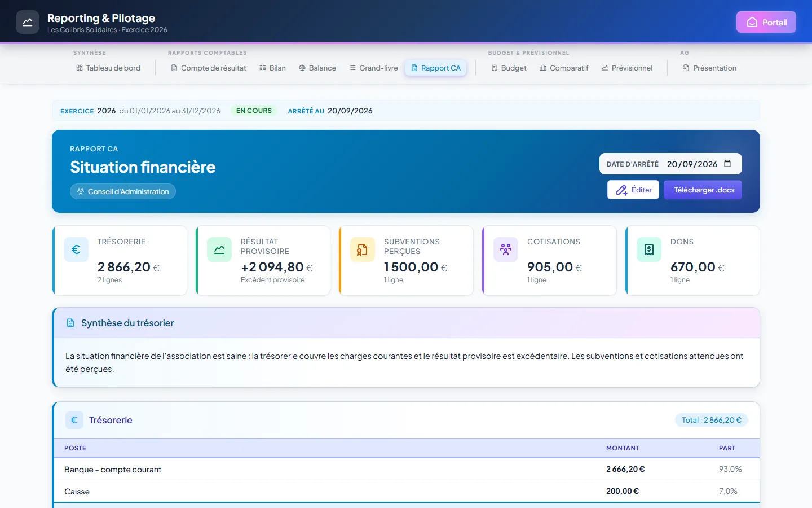This screenshot has height=508, width=812.
Task: Click the '+2 094,80 €' provisional result value
Action: 277,267
